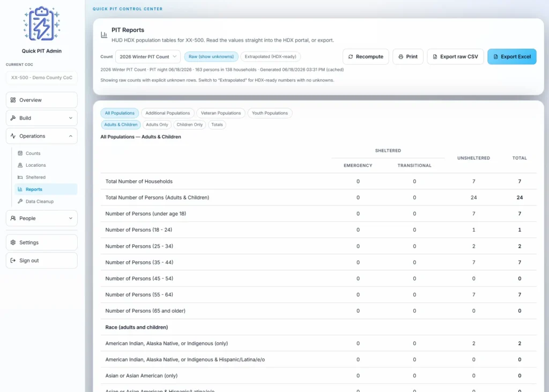Open the Data Cleanup page
The image size is (549, 392).
click(46, 202)
